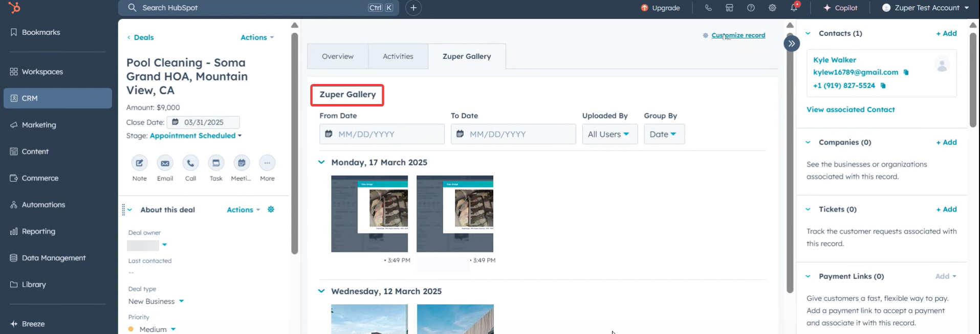The height and width of the screenshot is (334, 980).
Task: Open the notifications bell icon
Action: tap(794, 8)
